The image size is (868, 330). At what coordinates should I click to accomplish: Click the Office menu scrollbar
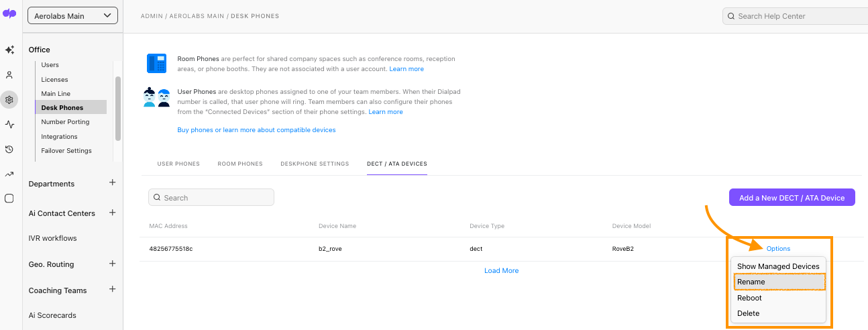click(118, 108)
